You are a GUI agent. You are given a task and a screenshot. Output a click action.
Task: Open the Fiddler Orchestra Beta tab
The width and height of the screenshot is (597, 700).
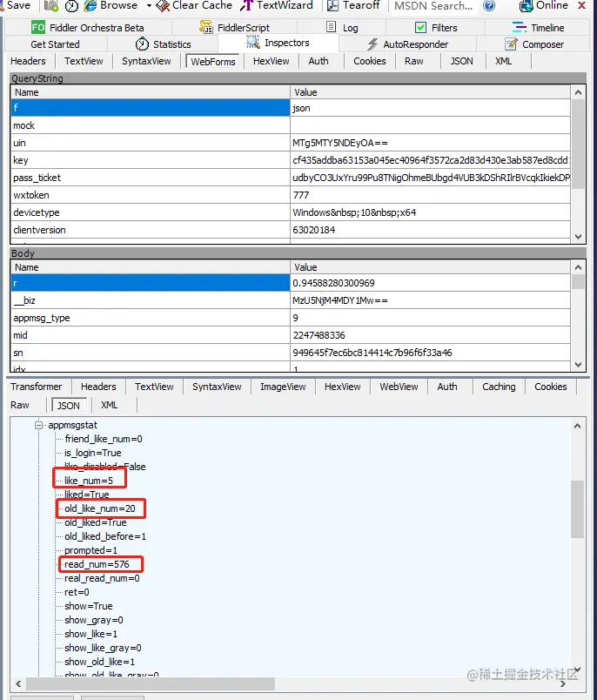88,28
